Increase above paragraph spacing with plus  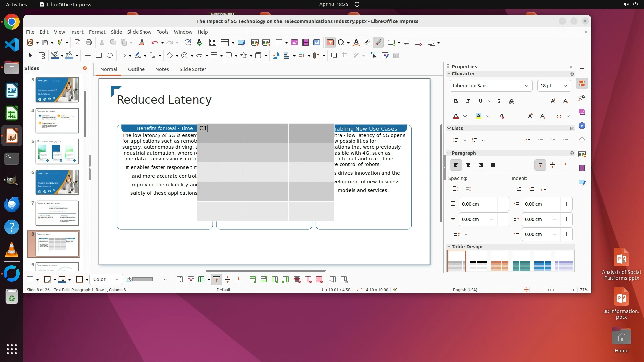tap(503, 204)
